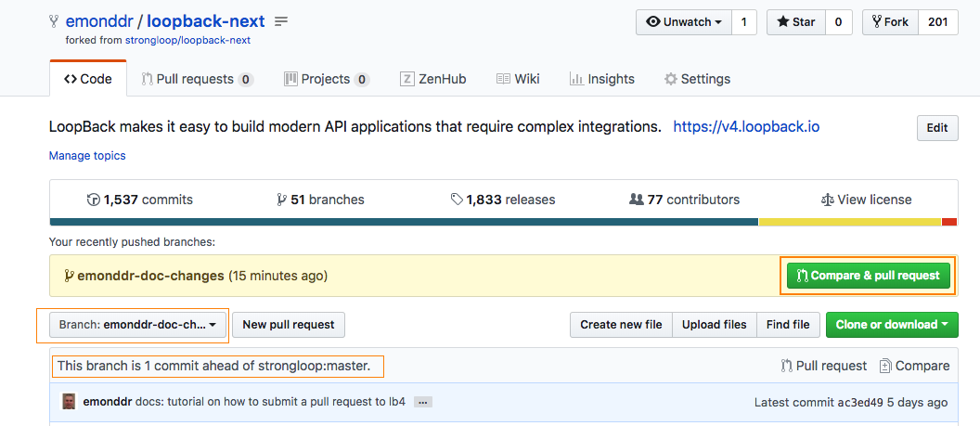Open the Insights tab
Viewport: 980px width, 426px height.
(601, 79)
